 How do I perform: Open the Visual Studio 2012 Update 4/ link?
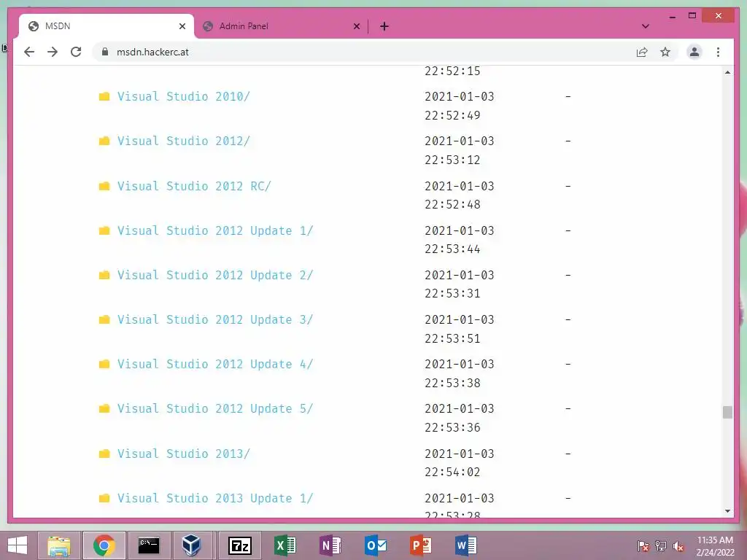click(215, 365)
